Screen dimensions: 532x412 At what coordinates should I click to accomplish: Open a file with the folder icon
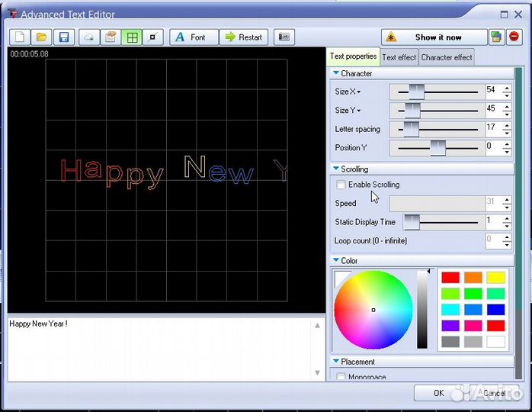[x=42, y=37]
